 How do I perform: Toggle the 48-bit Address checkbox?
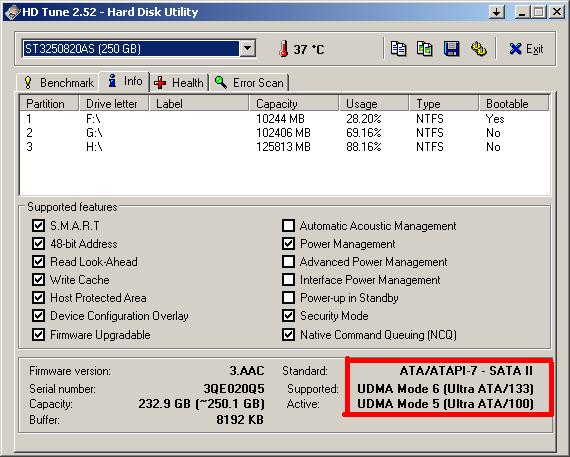pyautogui.click(x=39, y=243)
